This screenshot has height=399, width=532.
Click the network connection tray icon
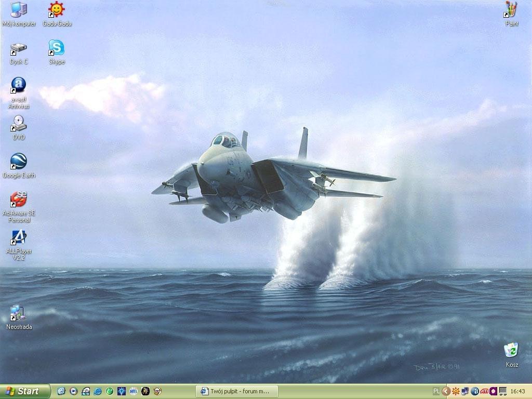[x=465, y=392]
